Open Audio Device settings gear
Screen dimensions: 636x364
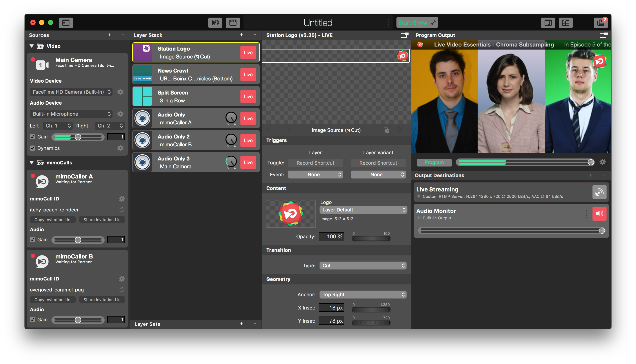pyautogui.click(x=120, y=114)
